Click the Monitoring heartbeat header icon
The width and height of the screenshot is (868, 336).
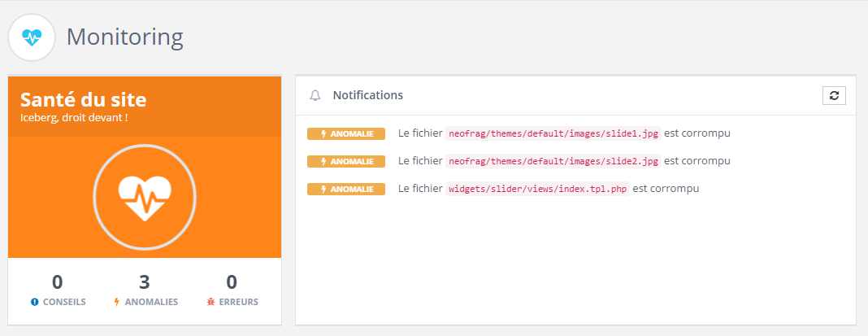(32, 37)
